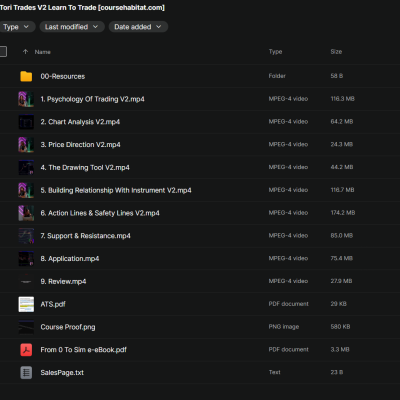Select From 0 To Sim e-eBook.pdf filename

(x=84, y=350)
